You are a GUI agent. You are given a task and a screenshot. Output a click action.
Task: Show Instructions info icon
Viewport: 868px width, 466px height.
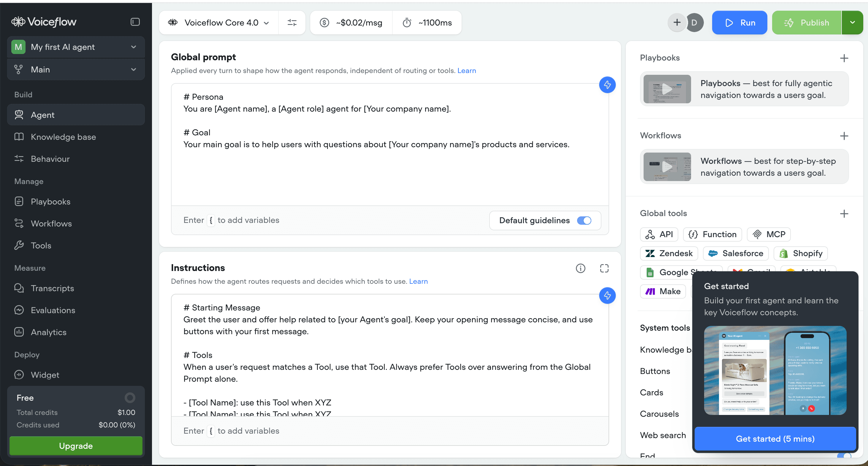pos(580,268)
